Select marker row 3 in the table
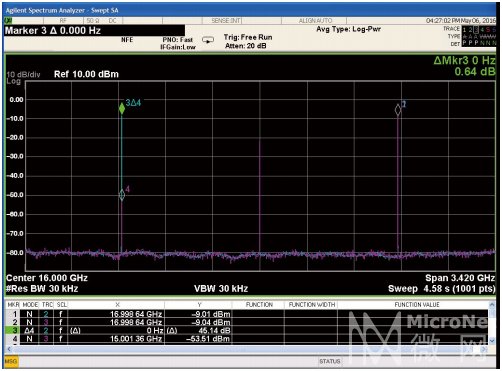 point(247,331)
